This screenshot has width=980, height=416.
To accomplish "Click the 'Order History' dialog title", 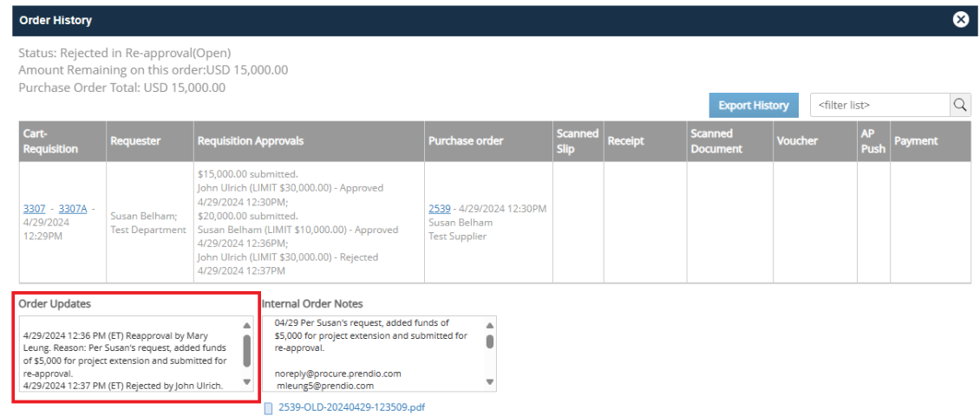I will pyautogui.click(x=56, y=21).
